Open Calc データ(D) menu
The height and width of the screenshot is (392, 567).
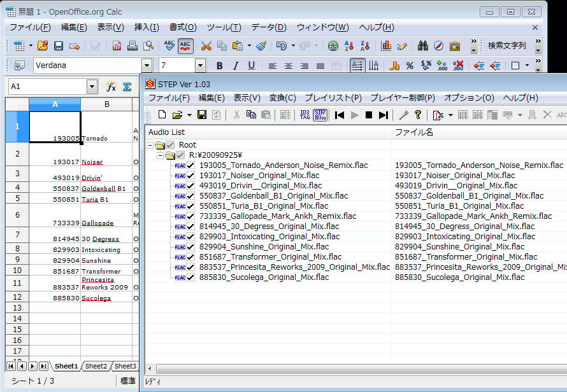pyautogui.click(x=269, y=27)
